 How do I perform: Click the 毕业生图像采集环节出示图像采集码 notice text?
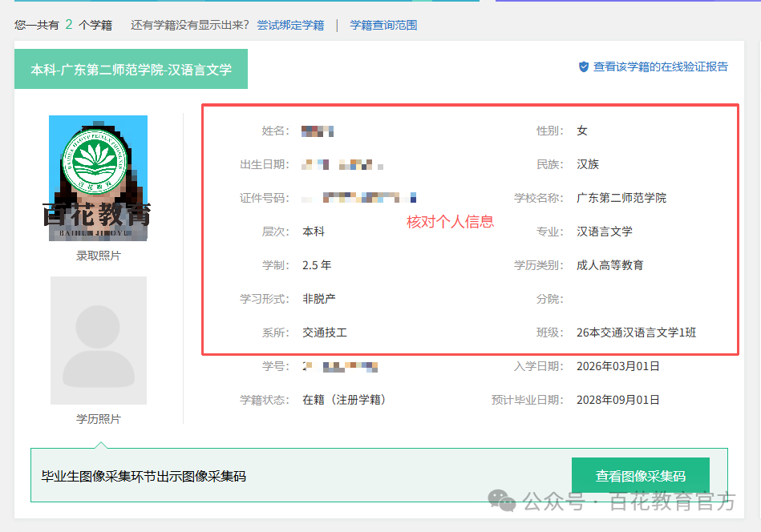(144, 476)
